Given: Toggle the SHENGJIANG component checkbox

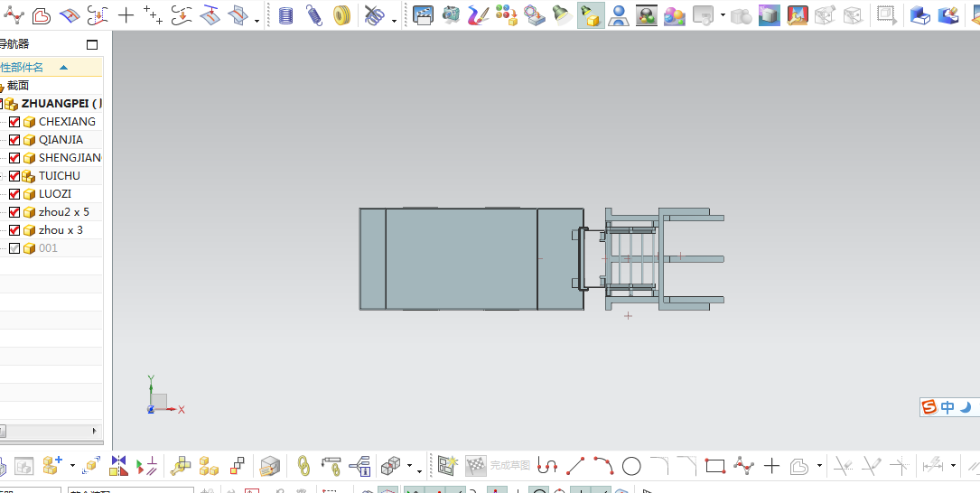Looking at the screenshot, I should tap(14, 158).
